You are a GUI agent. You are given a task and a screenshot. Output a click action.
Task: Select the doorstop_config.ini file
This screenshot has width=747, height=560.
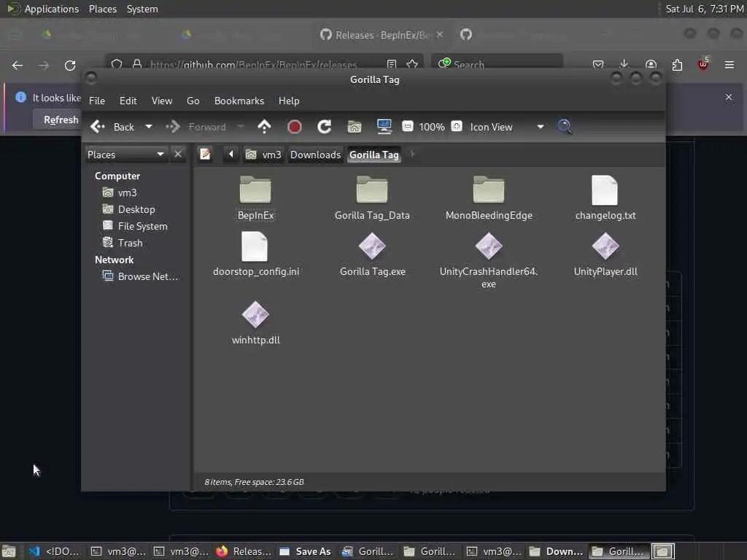pos(255,254)
